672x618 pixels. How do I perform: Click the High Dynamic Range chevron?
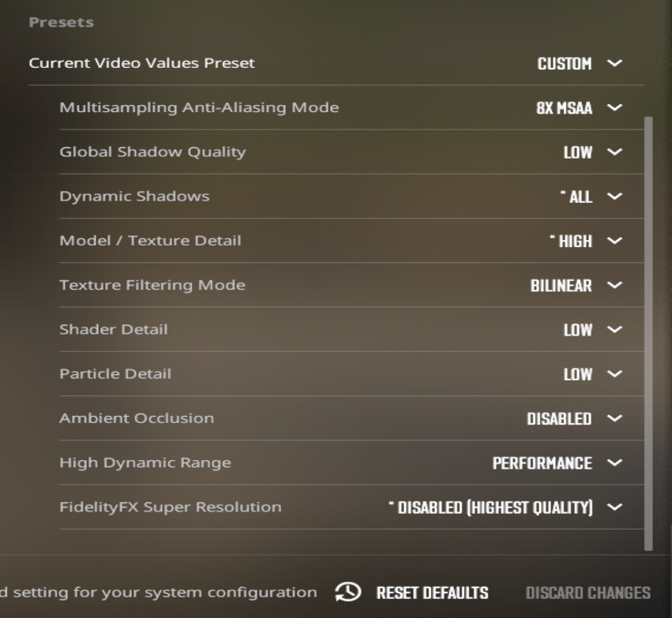tap(615, 463)
